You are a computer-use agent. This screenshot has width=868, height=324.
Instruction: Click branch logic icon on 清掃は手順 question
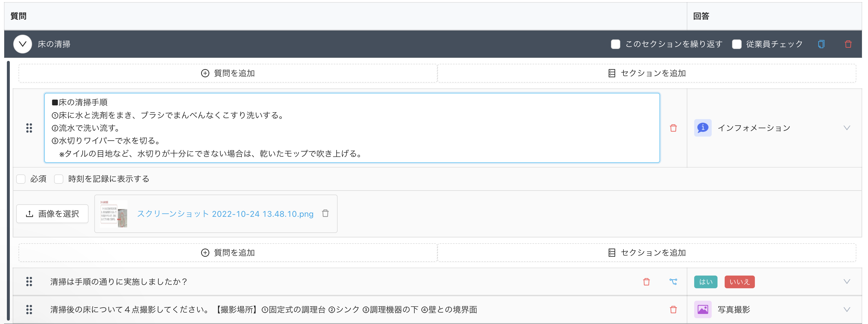pos(673,282)
